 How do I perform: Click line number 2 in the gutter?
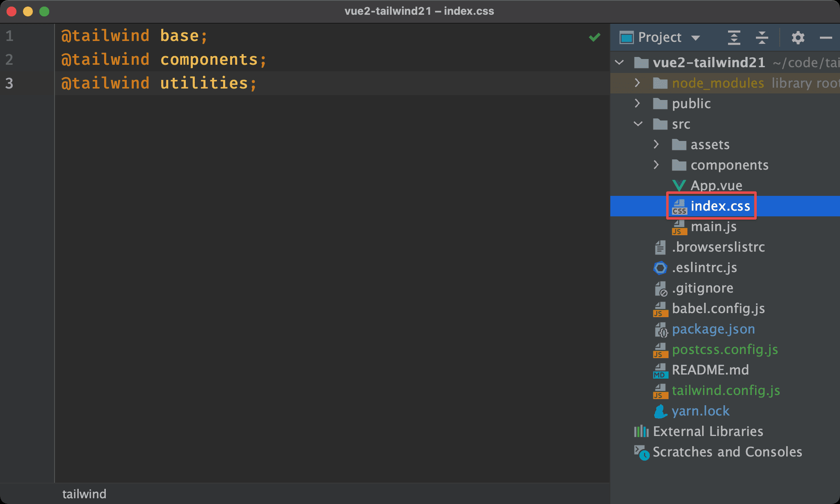[x=9, y=60]
